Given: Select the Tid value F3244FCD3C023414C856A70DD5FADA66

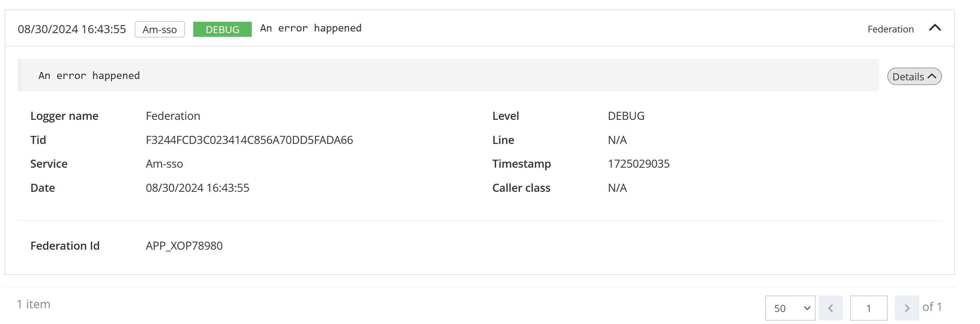Looking at the screenshot, I should 249,140.
